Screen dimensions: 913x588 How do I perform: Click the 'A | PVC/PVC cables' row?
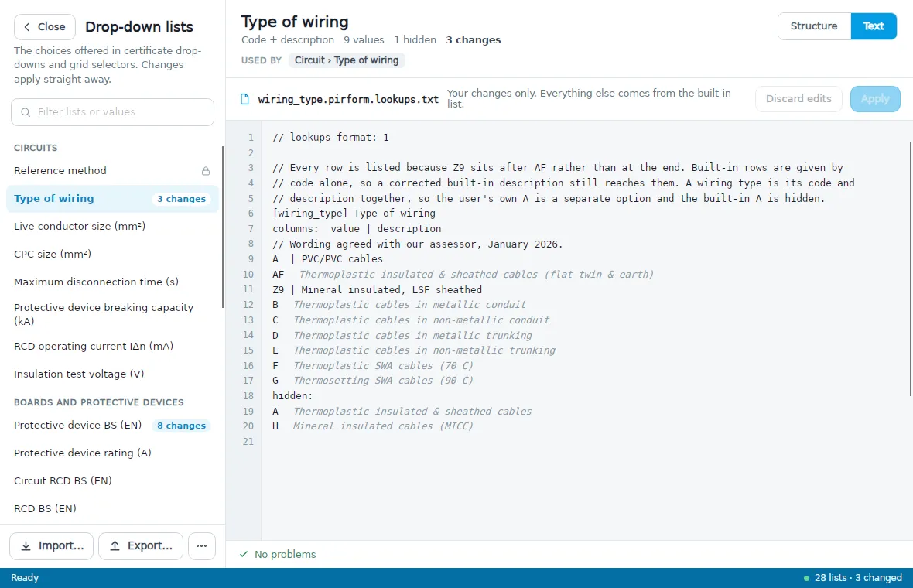pyautogui.click(x=328, y=259)
